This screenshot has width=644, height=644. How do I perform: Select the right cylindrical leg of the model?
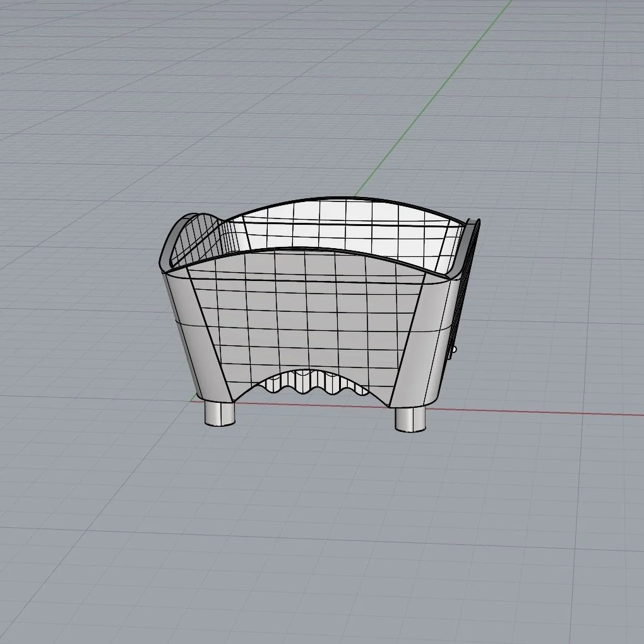[410, 419]
